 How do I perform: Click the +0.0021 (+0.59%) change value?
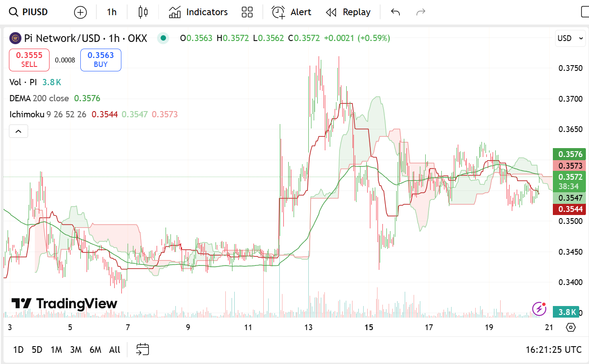pyautogui.click(x=357, y=38)
